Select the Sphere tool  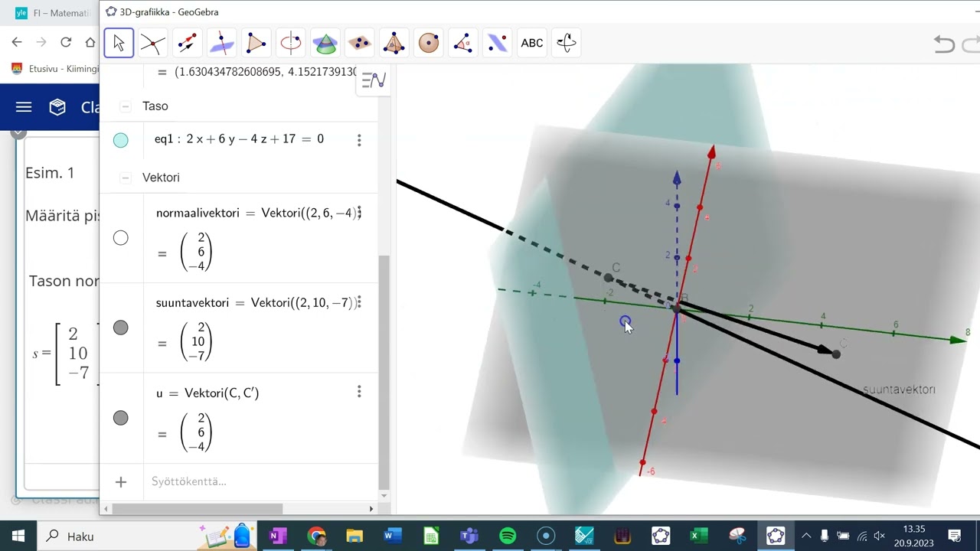point(429,43)
